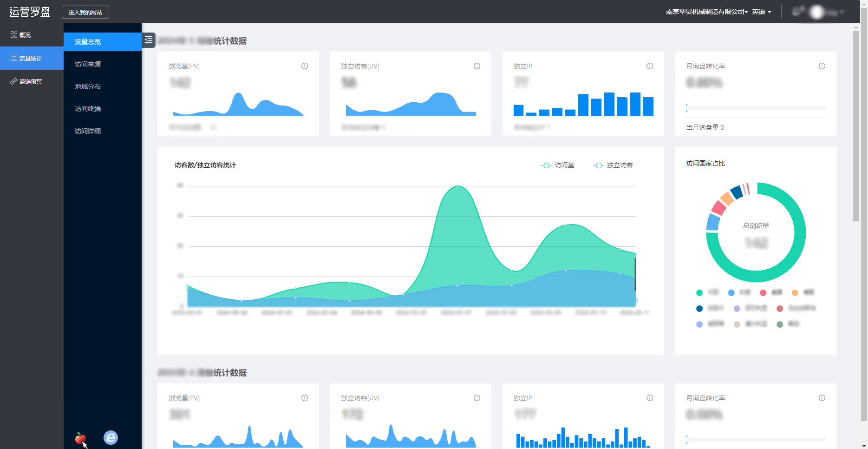Click the red apple icon at bottom

(x=80, y=438)
